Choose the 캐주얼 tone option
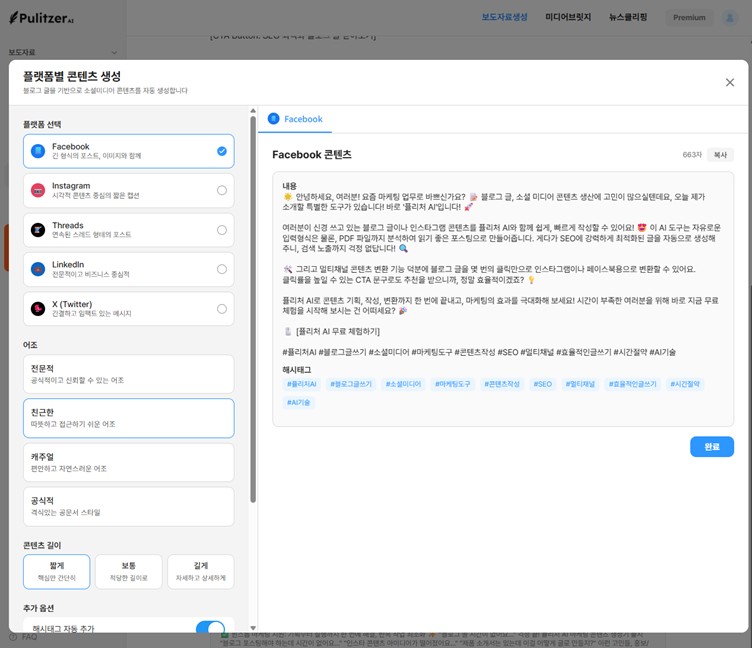The image size is (752, 648). tap(129, 462)
